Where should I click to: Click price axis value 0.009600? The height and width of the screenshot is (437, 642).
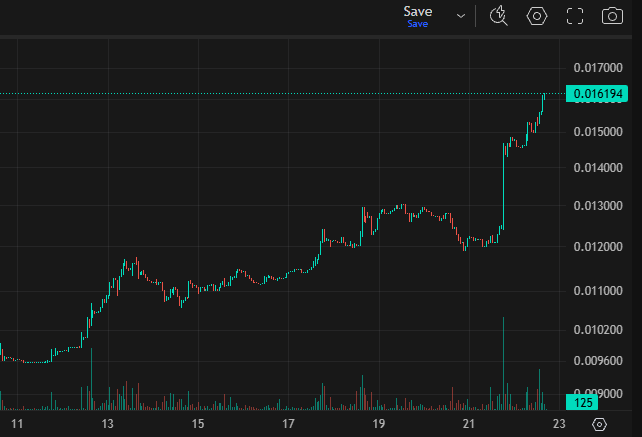pos(598,361)
